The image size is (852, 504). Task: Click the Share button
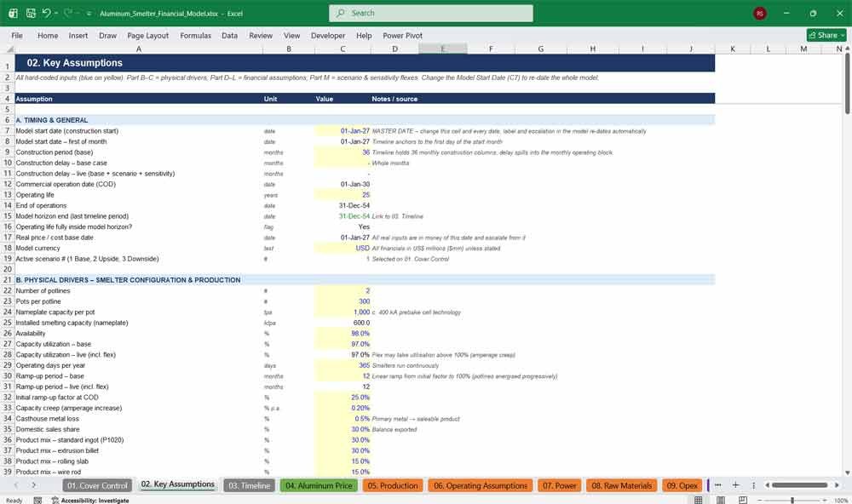[x=826, y=35]
